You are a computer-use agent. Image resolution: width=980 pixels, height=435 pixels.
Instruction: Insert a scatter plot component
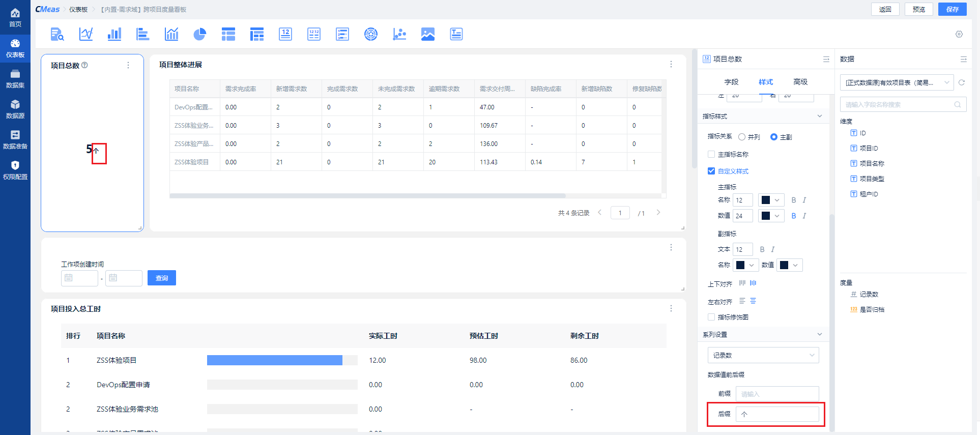click(399, 34)
